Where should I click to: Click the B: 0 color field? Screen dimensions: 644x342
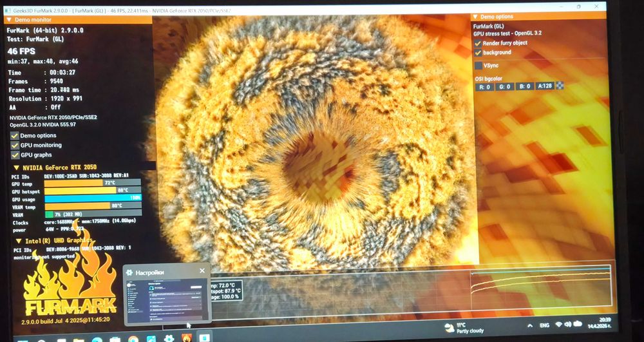[x=524, y=86]
